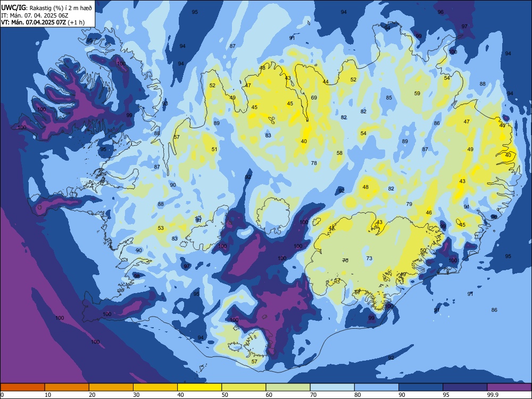Click the 'UWC/IG: Rakastig (%) í 2 m hæð' title
The height and width of the screenshot is (399, 532).
46,8
